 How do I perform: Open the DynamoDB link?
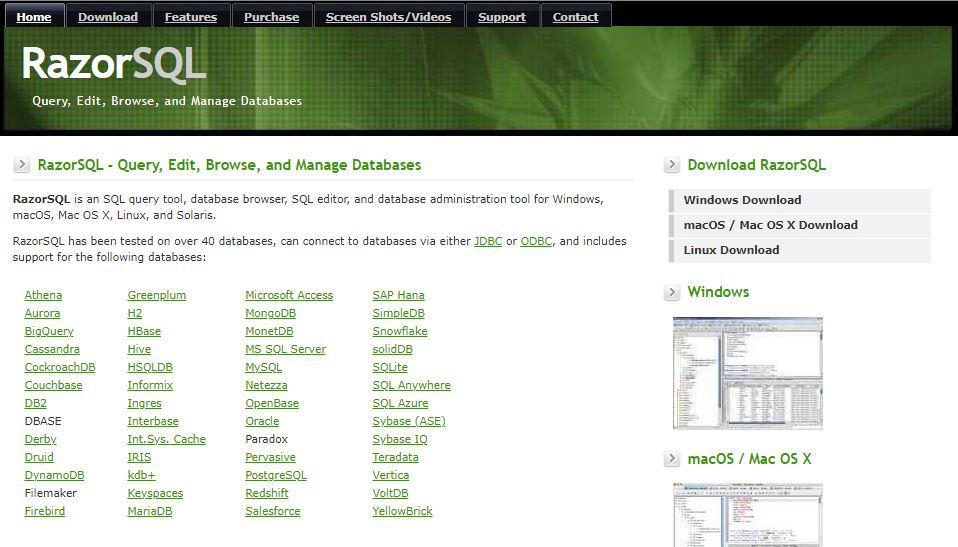point(54,475)
